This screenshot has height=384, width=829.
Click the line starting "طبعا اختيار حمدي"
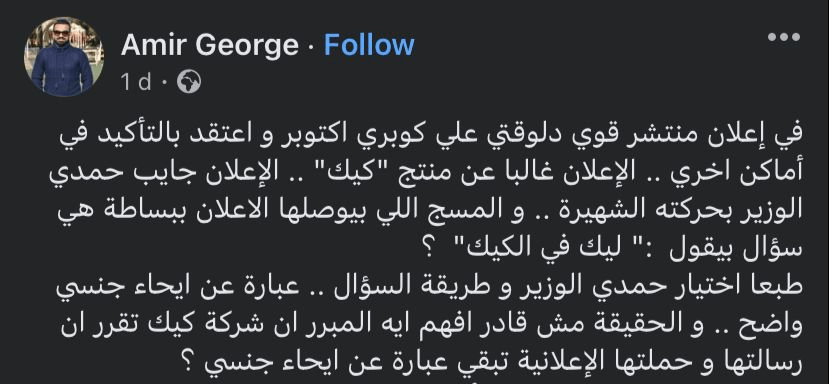tap(429, 286)
